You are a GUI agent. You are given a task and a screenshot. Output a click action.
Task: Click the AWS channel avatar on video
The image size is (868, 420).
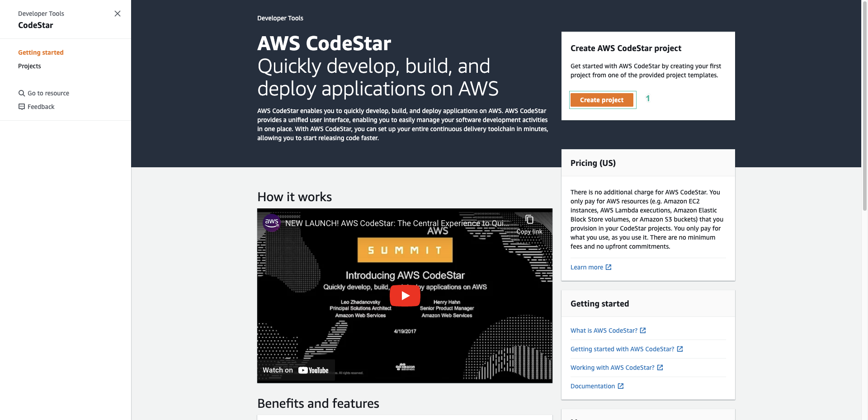[x=272, y=222]
